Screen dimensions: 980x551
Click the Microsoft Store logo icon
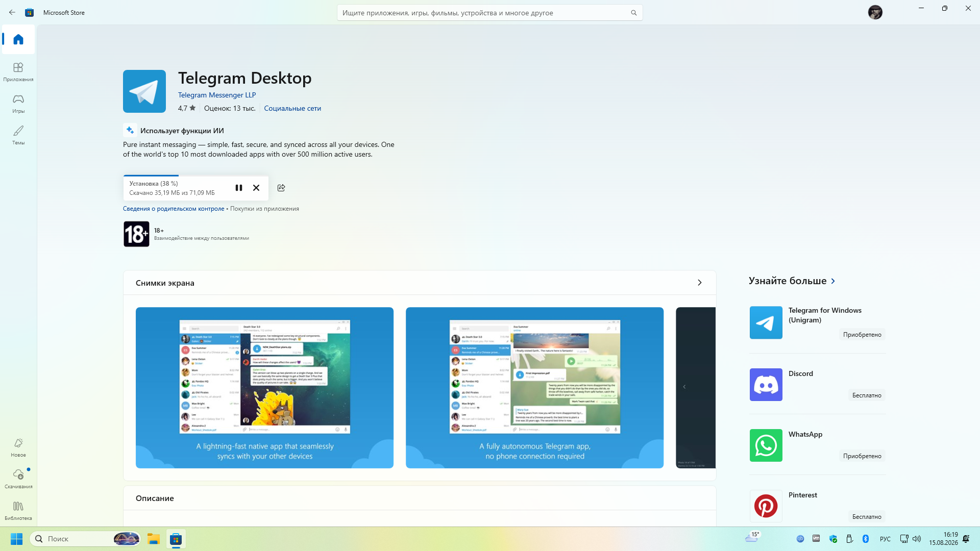click(30, 12)
